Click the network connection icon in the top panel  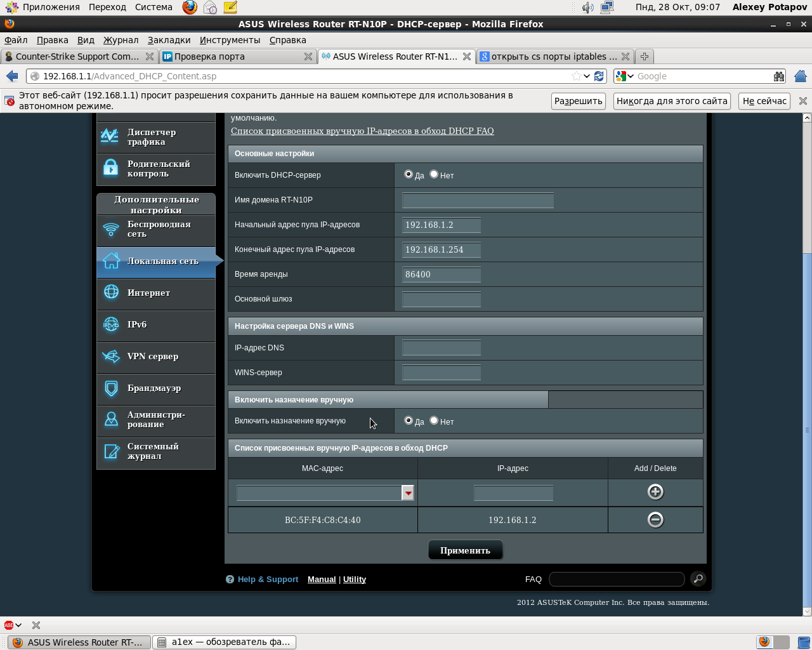607,8
